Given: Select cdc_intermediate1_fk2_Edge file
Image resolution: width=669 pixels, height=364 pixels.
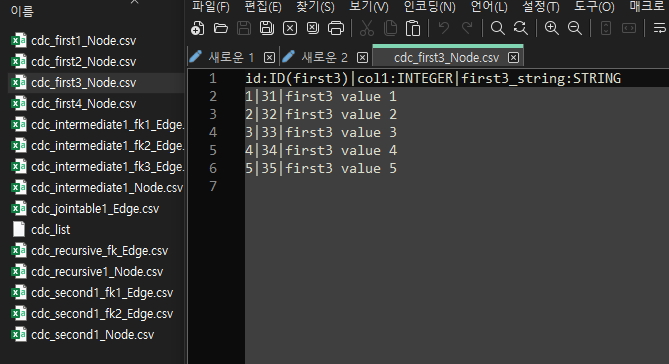Looking at the screenshot, I should (x=108, y=146).
